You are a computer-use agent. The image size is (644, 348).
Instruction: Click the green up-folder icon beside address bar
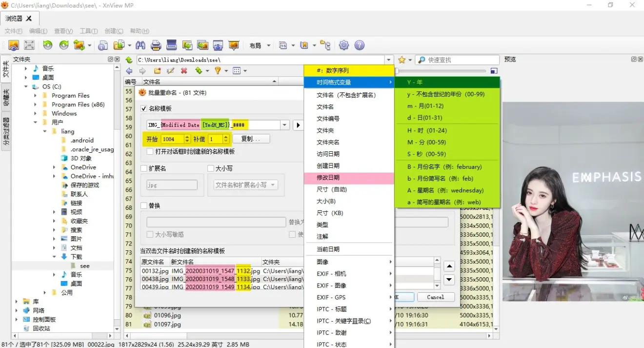129,60
